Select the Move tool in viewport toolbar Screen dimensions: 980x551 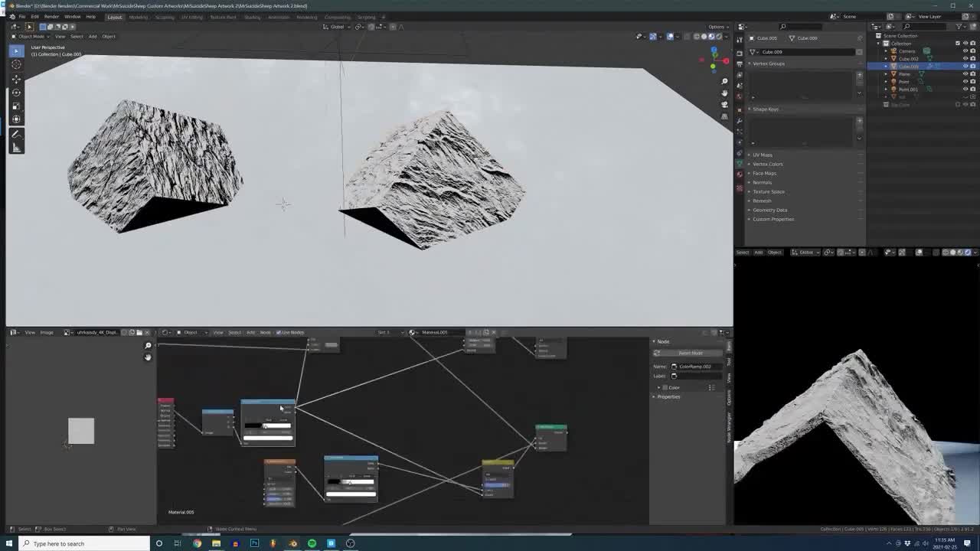coord(16,79)
